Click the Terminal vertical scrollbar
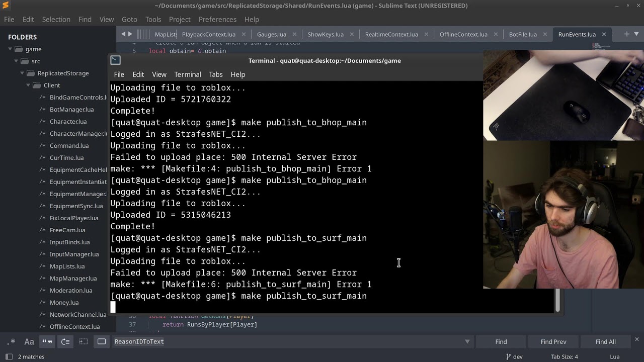Screen dimensions: 644x362 click(557, 300)
